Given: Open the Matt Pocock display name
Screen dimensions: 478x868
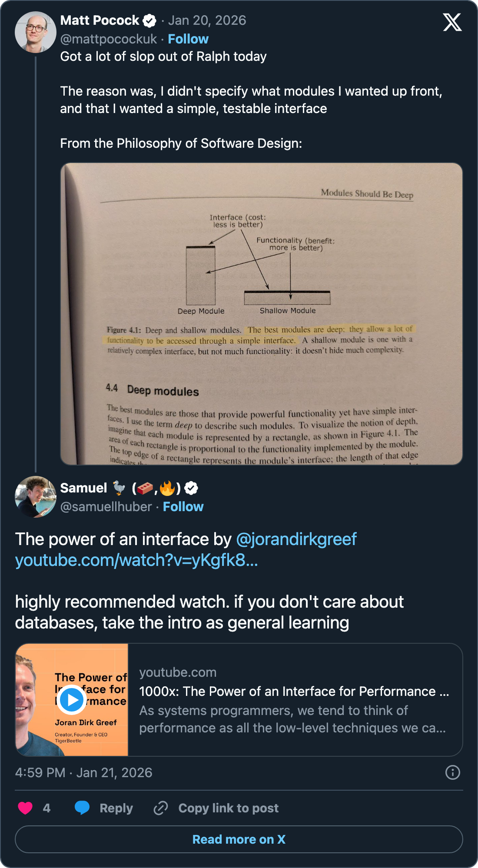Looking at the screenshot, I should click(100, 20).
